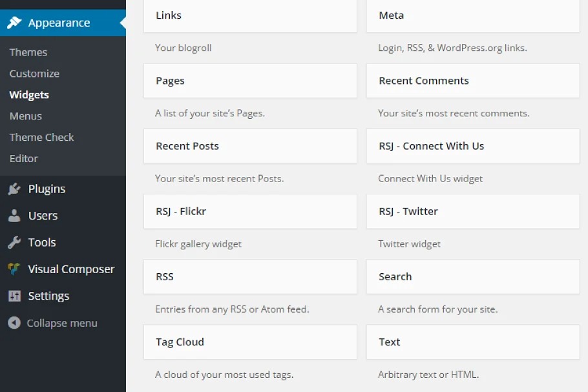
Task: Click the Settings sliders icon
Action: coord(14,296)
